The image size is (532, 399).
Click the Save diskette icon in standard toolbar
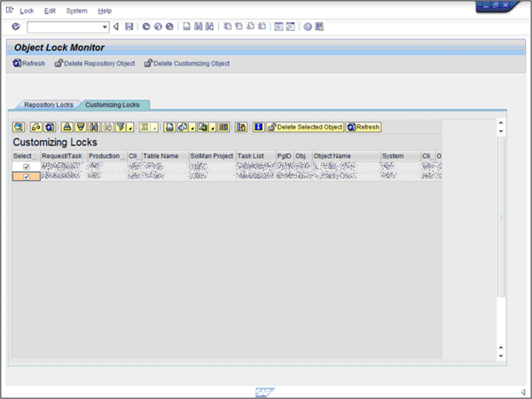tap(129, 27)
